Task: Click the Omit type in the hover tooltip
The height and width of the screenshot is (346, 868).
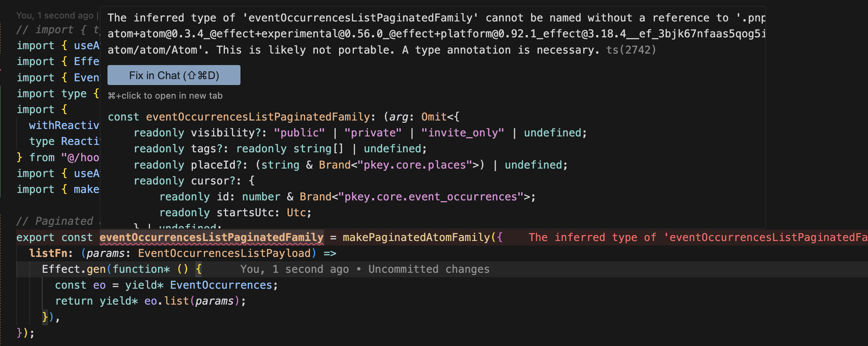Action: tap(434, 117)
